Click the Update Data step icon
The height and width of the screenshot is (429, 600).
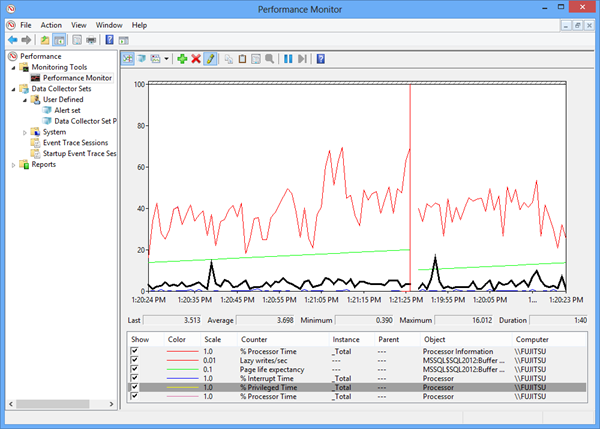(x=302, y=59)
